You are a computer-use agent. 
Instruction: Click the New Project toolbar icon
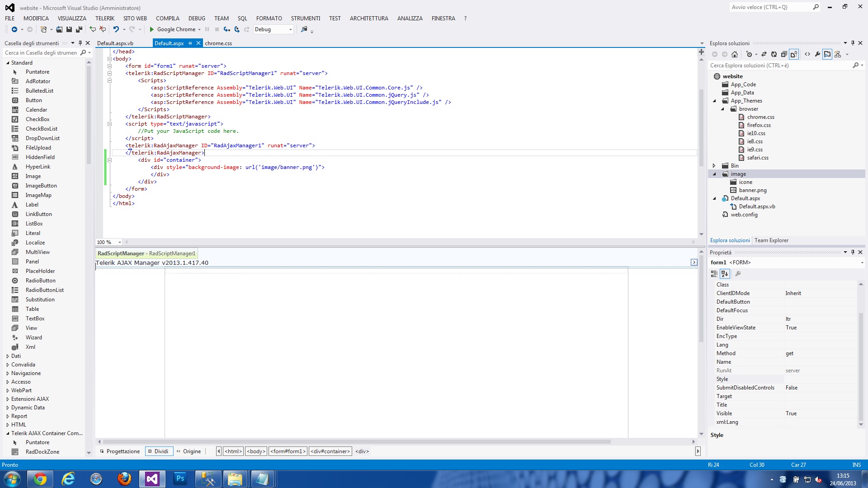tap(43, 29)
